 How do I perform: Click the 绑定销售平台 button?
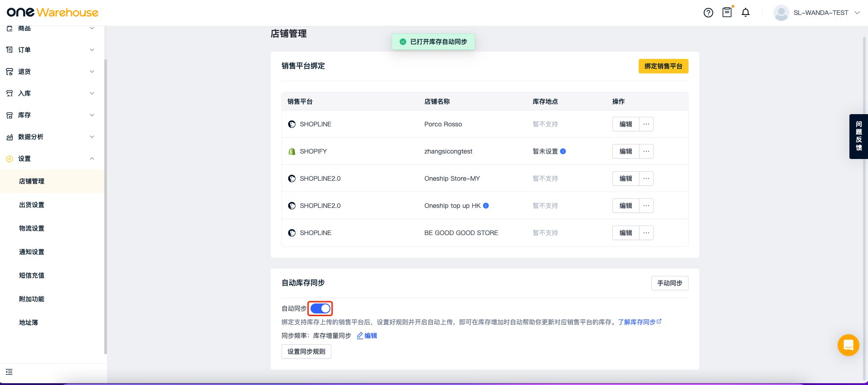[x=663, y=66]
